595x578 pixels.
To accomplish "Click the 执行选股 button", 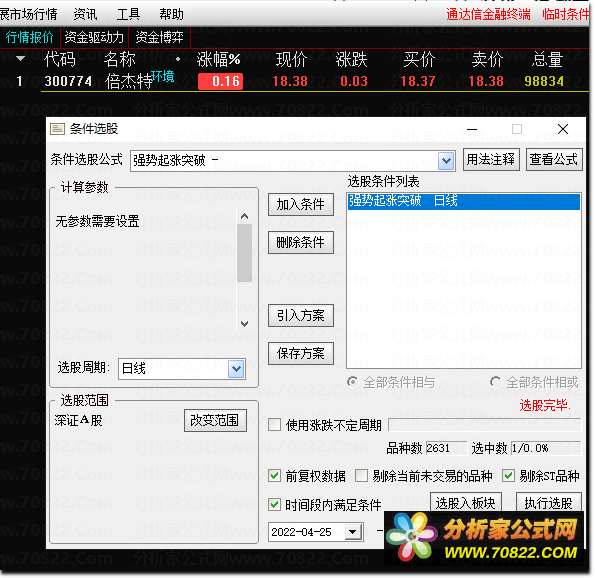I will tap(548, 503).
